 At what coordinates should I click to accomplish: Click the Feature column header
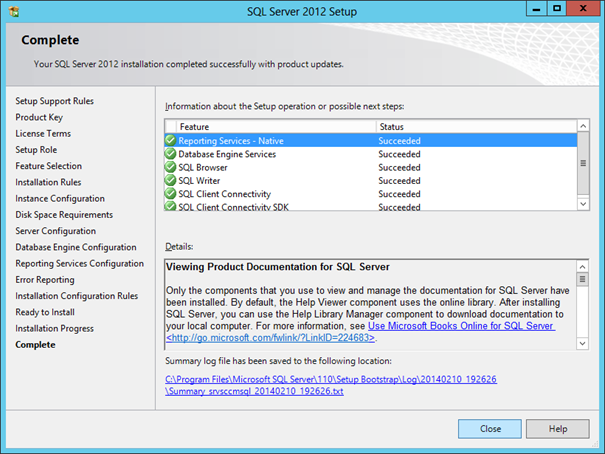(x=276, y=127)
